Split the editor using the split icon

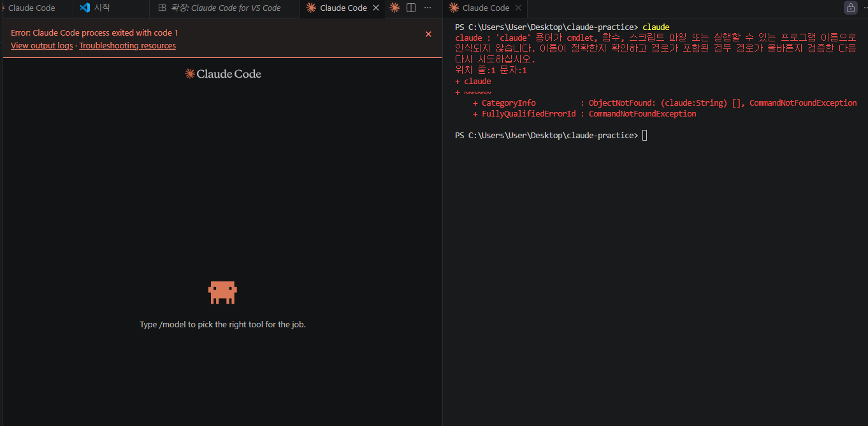411,8
